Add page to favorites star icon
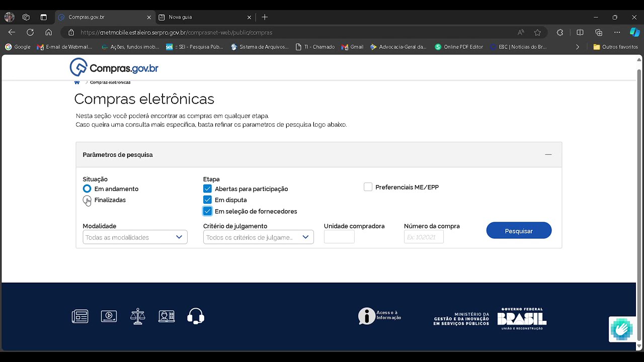Image resolution: width=644 pixels, height=362 pixels. [537, 32]
